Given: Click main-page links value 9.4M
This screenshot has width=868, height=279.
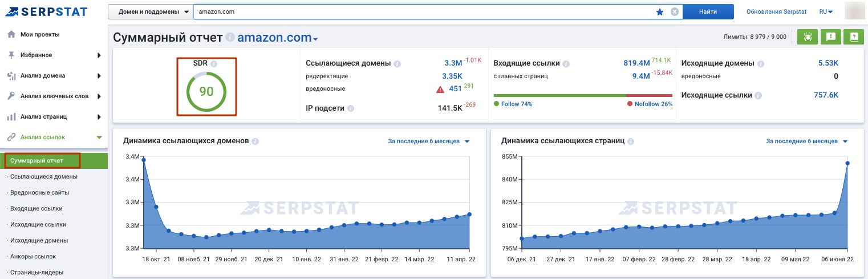Looking at the screenshot, I should pos(641,76).
